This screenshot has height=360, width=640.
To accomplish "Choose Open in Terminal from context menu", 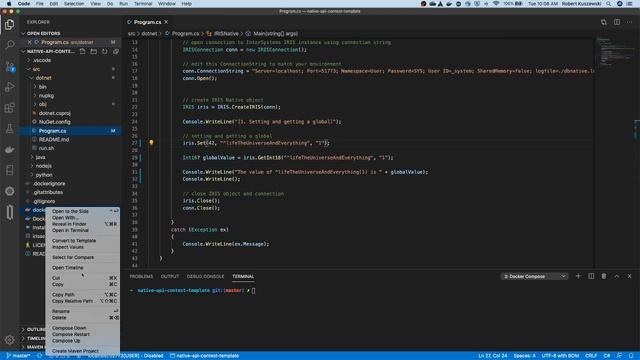I will 83,230.
